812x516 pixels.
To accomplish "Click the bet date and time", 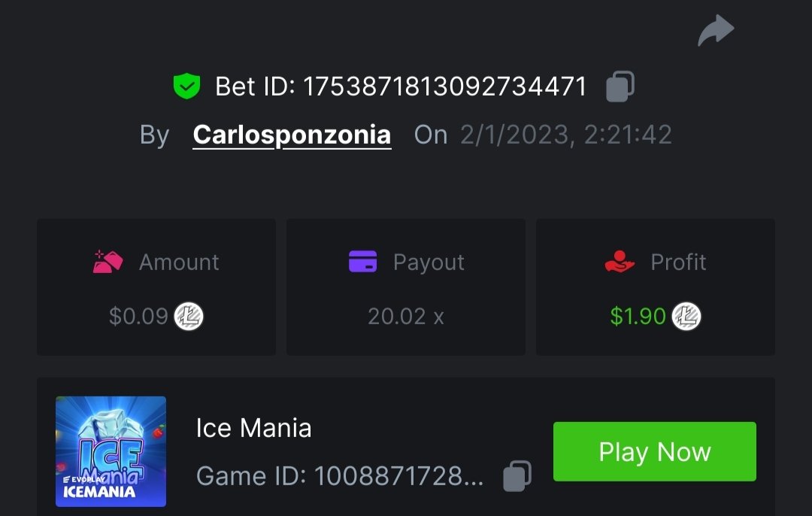I will tap(565, 135).
